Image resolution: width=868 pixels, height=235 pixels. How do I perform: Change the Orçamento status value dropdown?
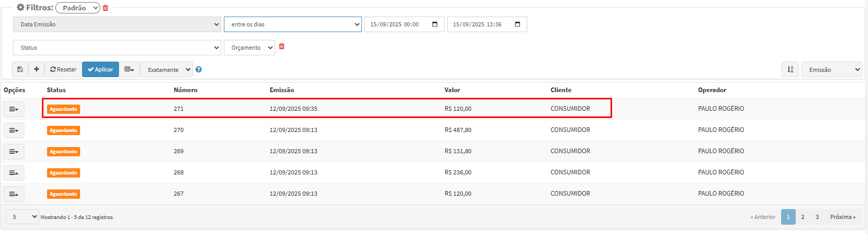click(x=249, y=48)
